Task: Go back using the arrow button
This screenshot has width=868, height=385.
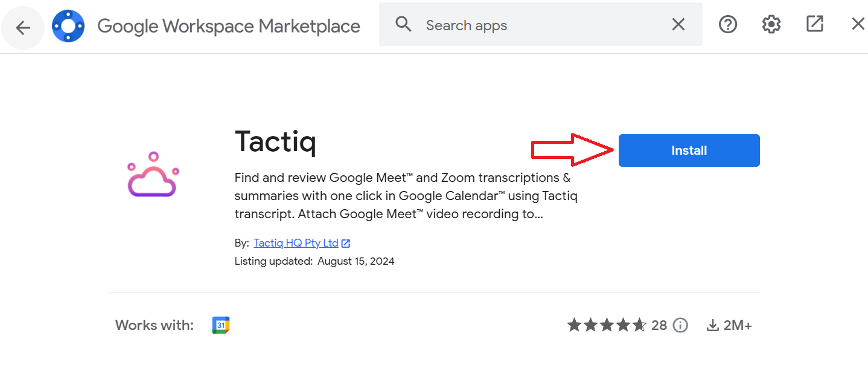Action: click(x=23, y=27)
